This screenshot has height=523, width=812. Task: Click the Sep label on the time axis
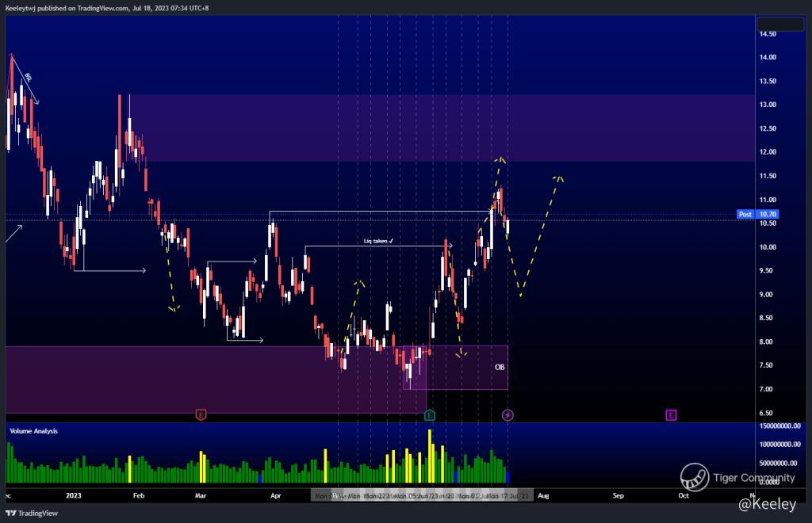tap(619, 495)
